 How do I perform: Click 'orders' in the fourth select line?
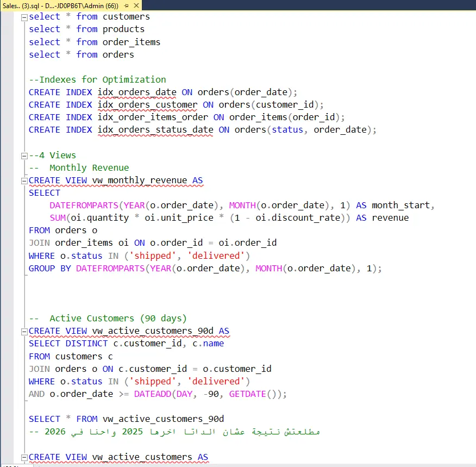click(x=118, y=55)
